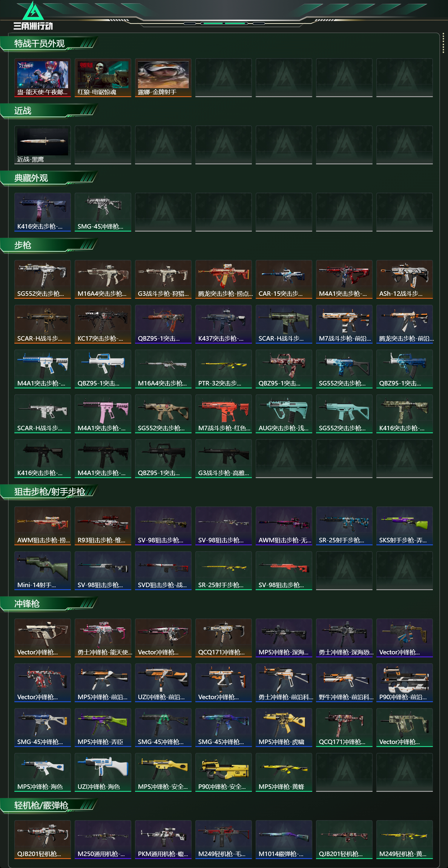The image size is (448, 868).
Task: Select the M1014霰弹枪 shotgun skin
Action: 284,839
